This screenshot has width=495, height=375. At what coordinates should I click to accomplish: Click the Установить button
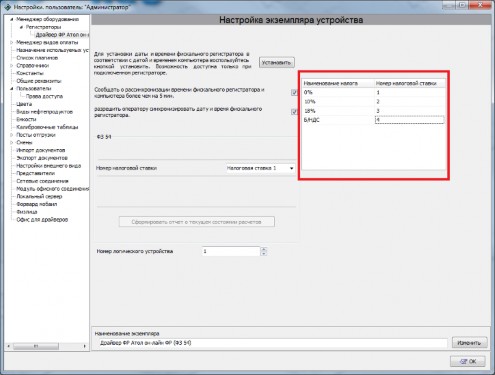277,62
